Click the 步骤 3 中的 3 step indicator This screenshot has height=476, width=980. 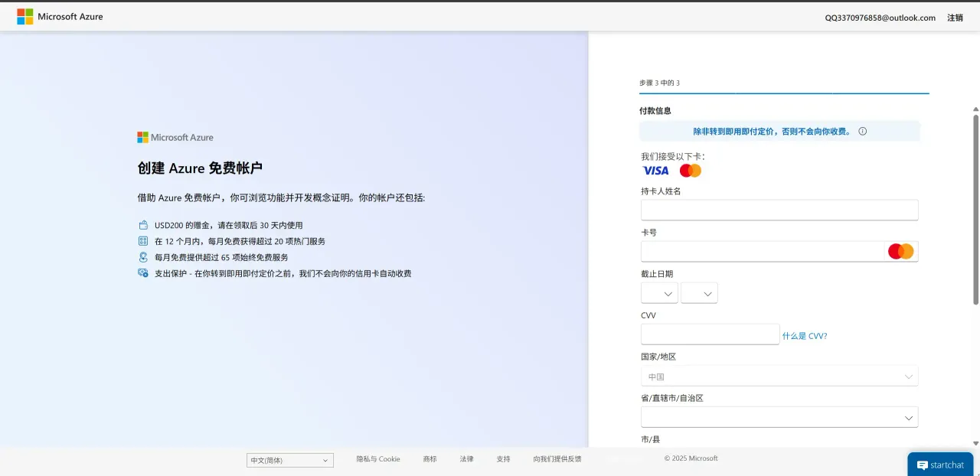(659, 83)
